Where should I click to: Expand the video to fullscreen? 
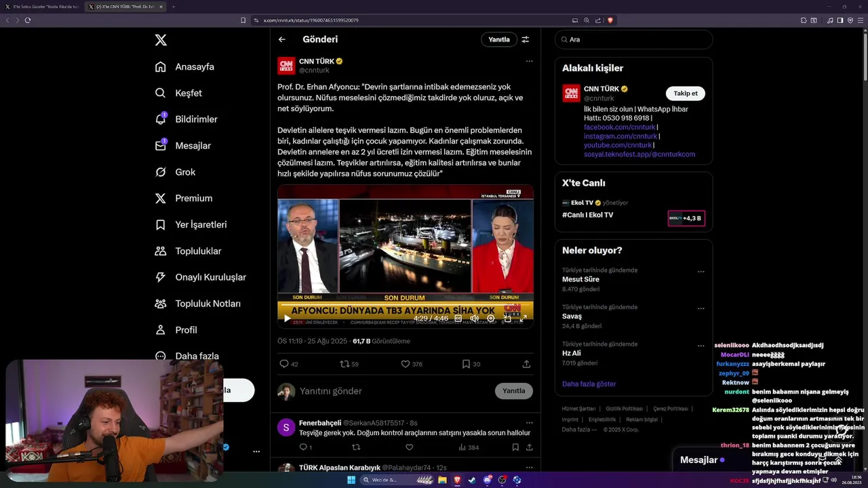[x=523, y=318]
